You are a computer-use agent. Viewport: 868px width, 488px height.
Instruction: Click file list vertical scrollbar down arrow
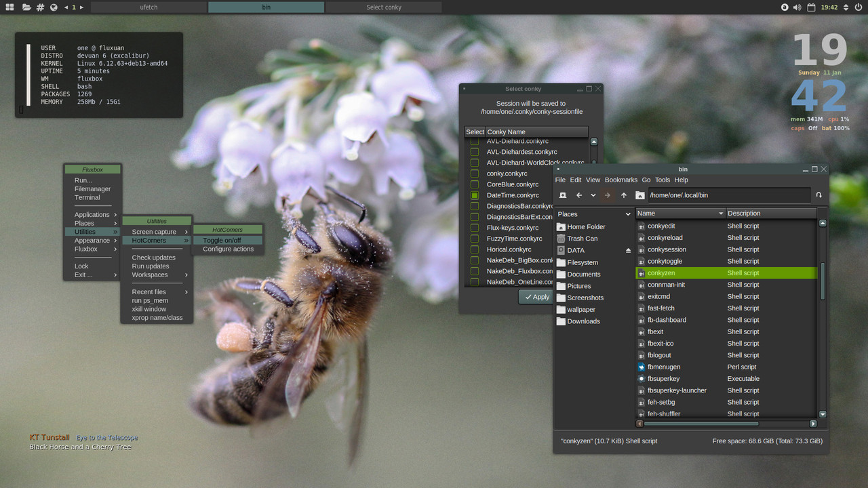823,414
